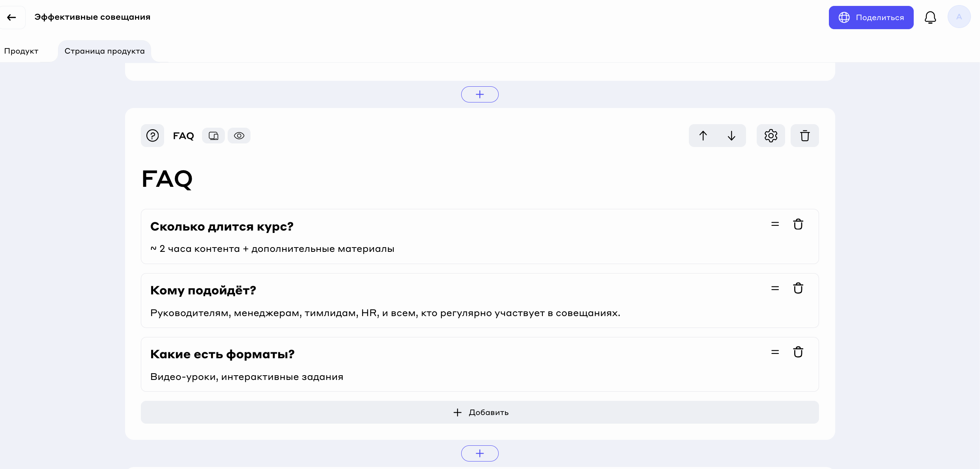Screen dimensions: 980x469
Task: Click the Поделиться button
Action: tap(871, 17)
